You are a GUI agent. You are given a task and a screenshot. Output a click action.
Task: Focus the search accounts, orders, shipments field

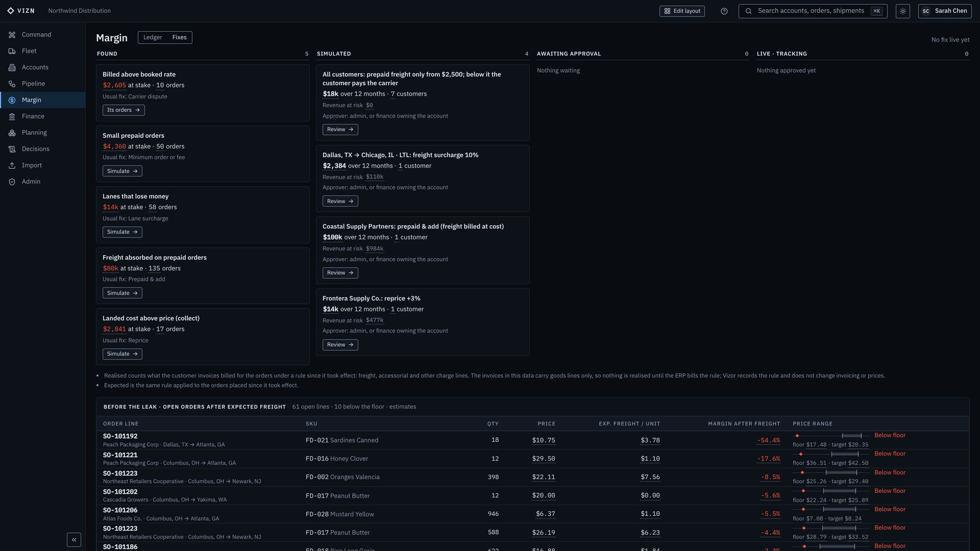click(813, 11)
